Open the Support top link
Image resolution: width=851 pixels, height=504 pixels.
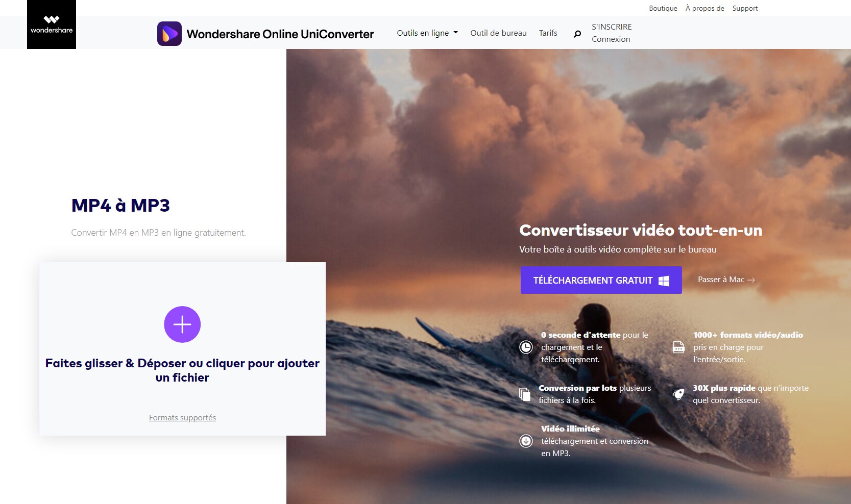(745, 8)
